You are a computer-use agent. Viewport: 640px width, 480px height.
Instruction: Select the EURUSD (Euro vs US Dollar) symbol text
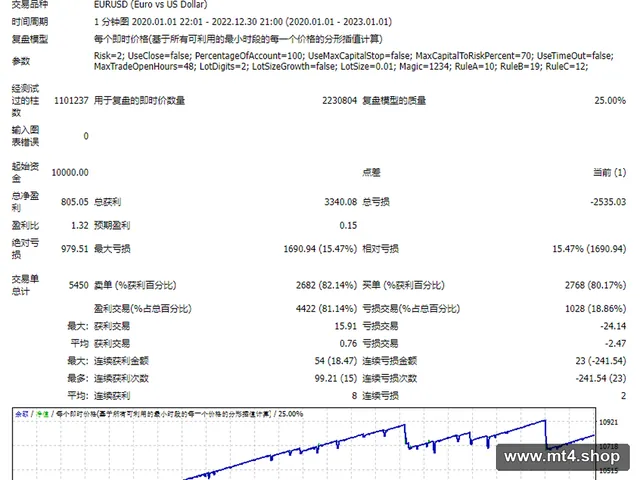[151, 4]
